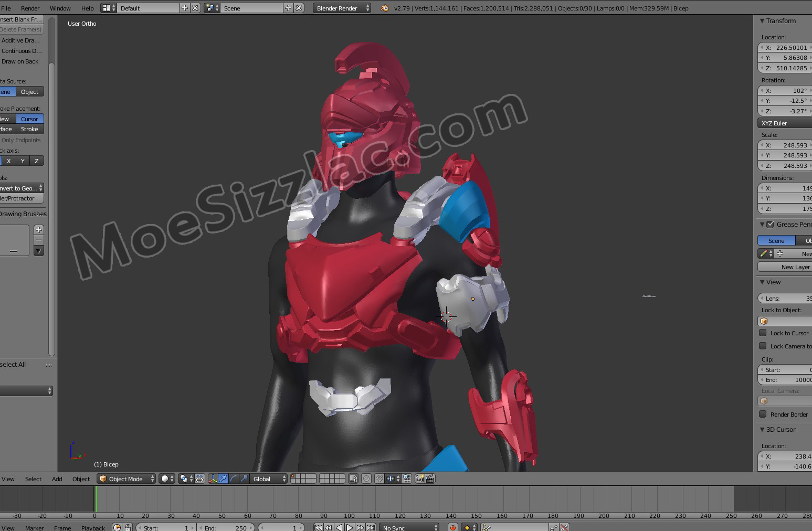Open the Help menu
The height and width of the screenshot is (531, 812).
click(x=88, y=8)
